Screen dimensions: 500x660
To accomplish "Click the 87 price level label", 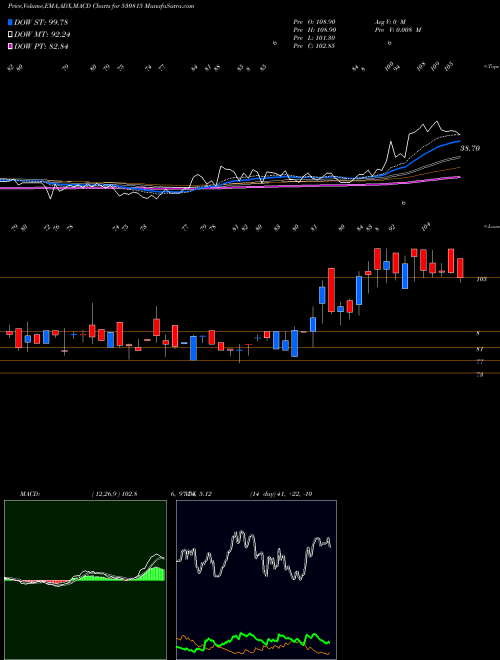I will pos(480,349).
